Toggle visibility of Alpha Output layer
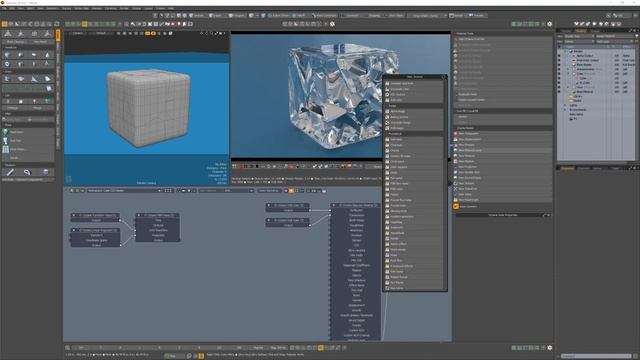 559,56
